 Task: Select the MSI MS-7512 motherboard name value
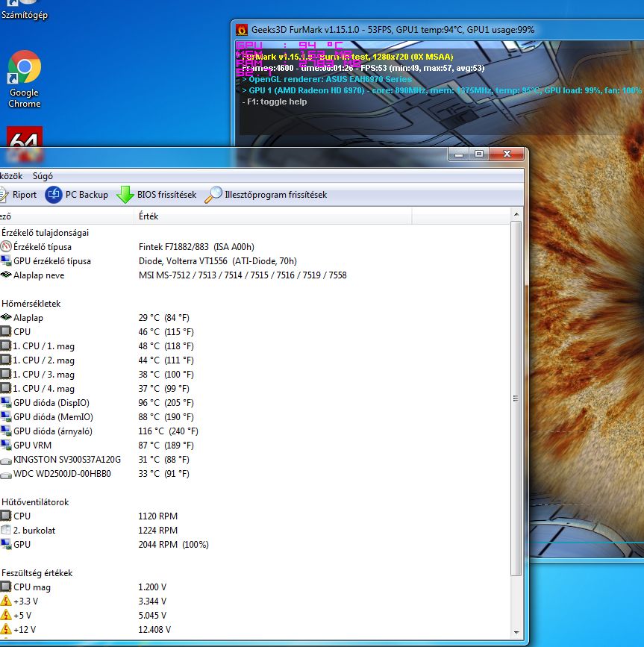tap(243, 275)
